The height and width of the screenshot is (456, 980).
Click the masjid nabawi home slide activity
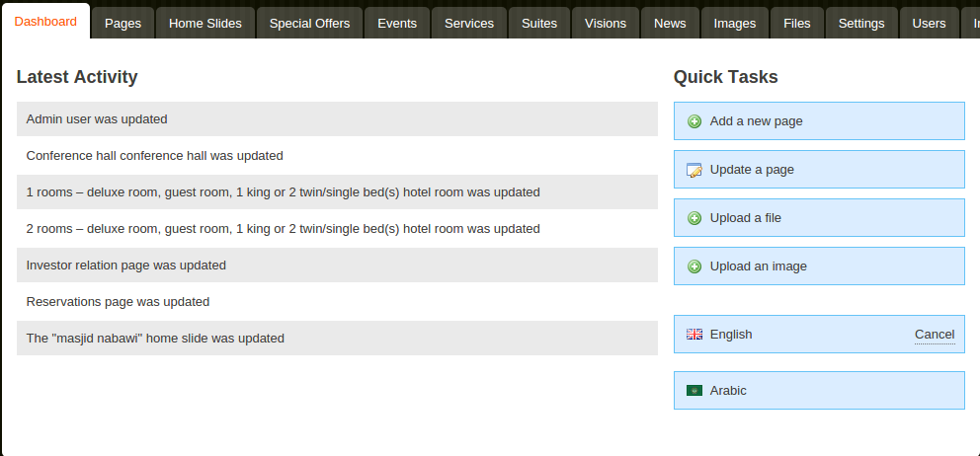click(155, 339)
